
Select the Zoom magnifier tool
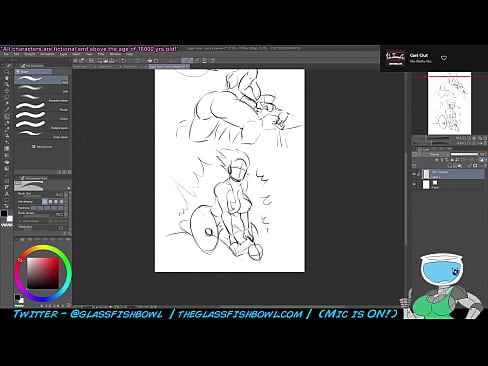pos(7,72)
